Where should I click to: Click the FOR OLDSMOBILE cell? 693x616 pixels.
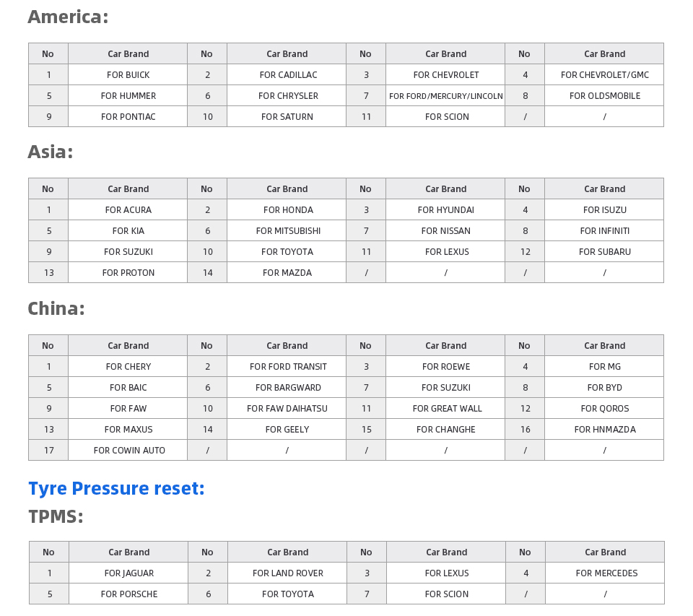tap(604, 95)
